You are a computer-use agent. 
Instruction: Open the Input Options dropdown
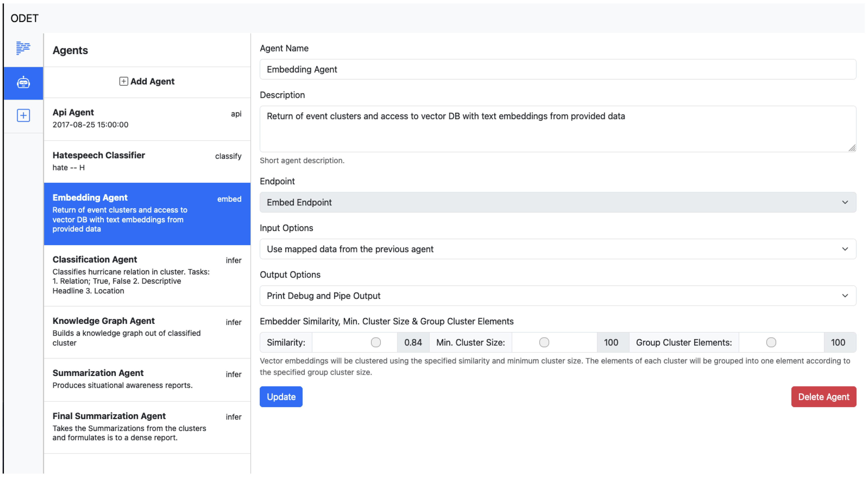point(558,249)
